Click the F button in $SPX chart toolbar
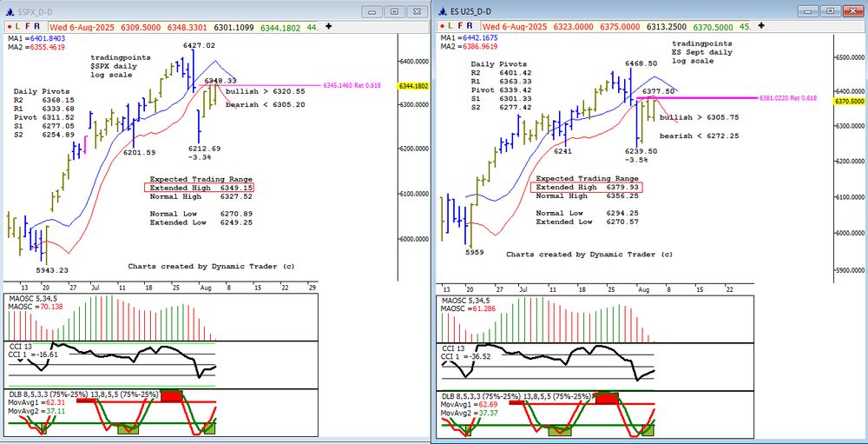Screen dimensions: 868x444 coord(28,26)
